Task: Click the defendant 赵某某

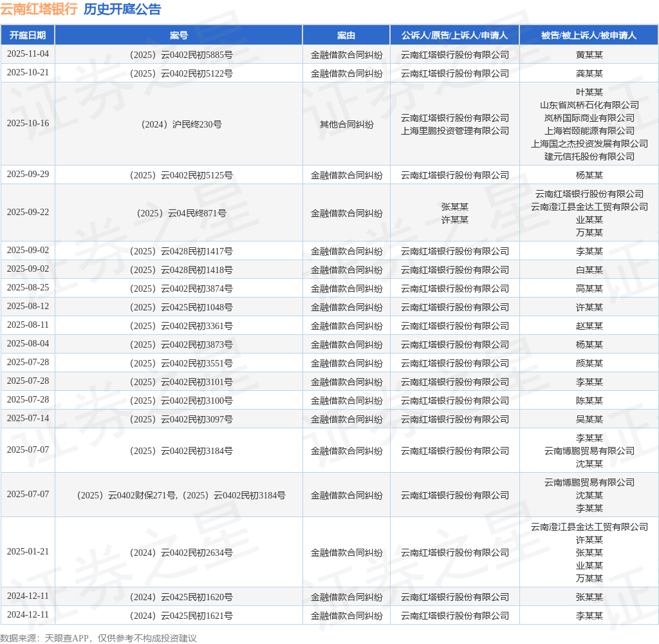Action: coord(589,326)
